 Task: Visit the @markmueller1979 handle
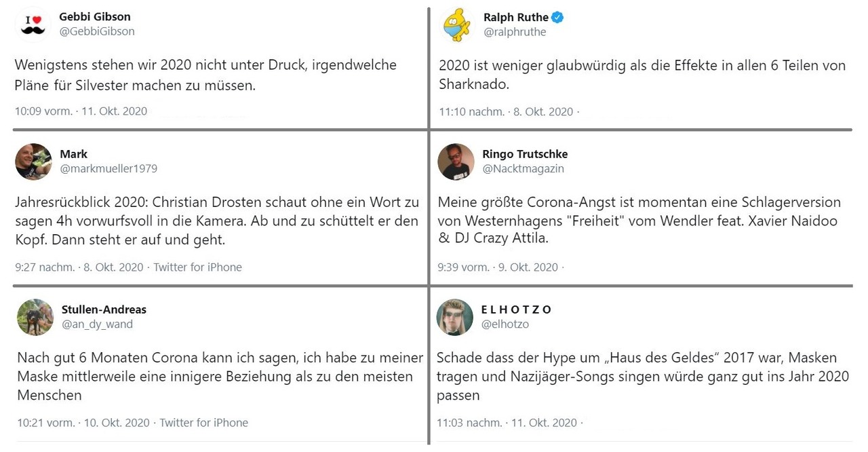tap(108, 168)
